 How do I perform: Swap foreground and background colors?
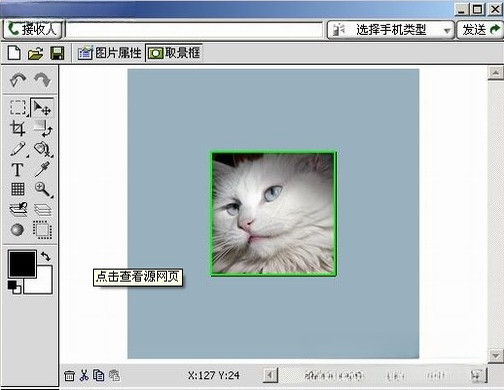(x=46, y=256)
